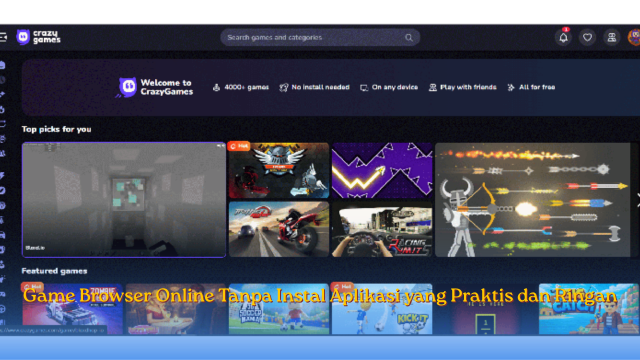Open favorites with the heart icon
Viewport: 640px width, 360px height.
587,38
